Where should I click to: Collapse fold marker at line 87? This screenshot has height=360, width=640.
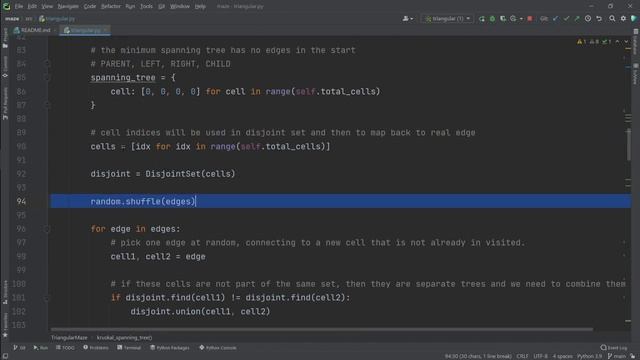(x=47, y=105)
